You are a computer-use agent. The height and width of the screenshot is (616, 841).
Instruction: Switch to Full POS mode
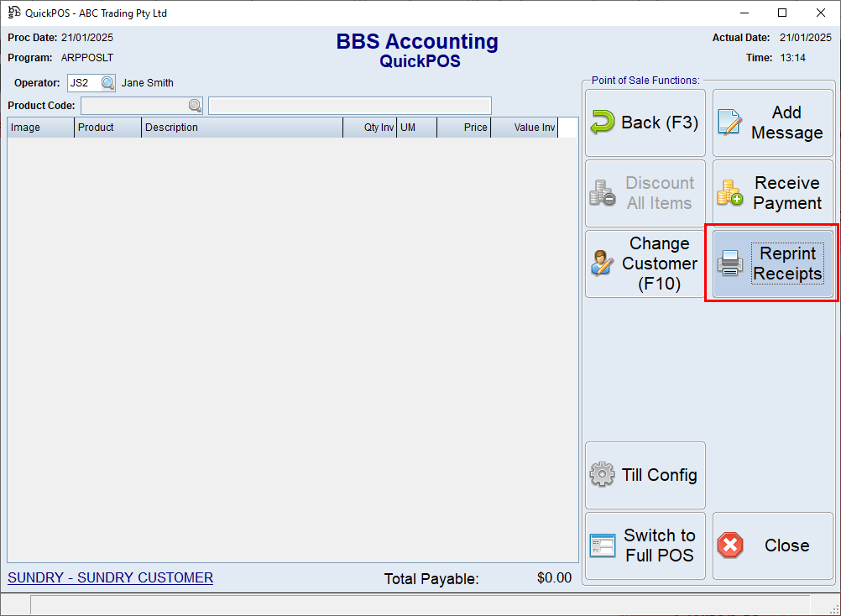click(645, 546)
